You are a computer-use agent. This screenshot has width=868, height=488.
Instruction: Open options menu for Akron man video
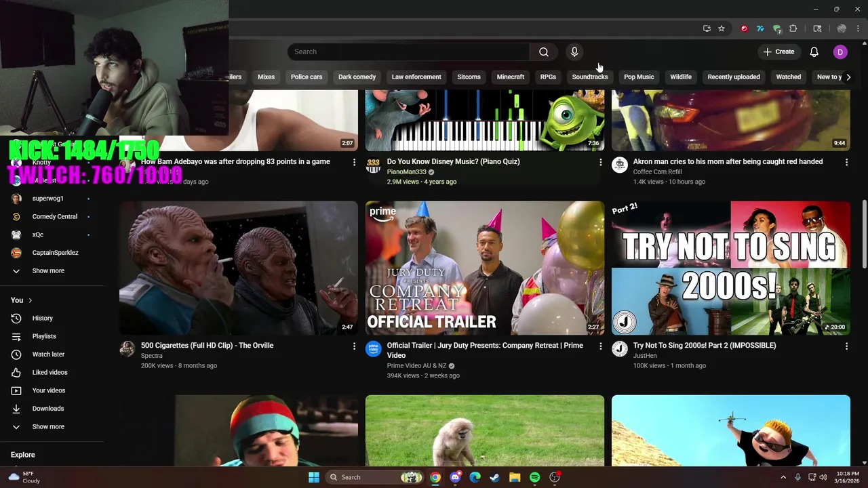846,162
